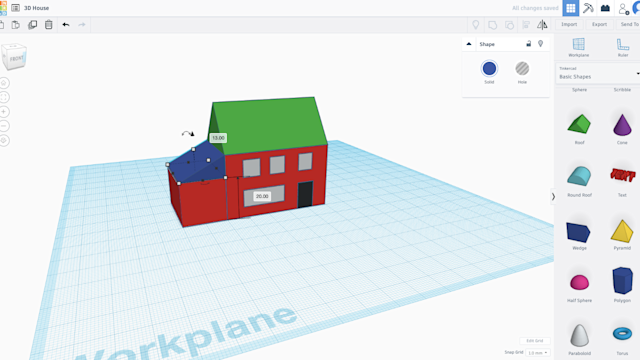Toggle the lock icon in the Shape panel
Viewport: 640px width, 360px height.
coord(529,44)
